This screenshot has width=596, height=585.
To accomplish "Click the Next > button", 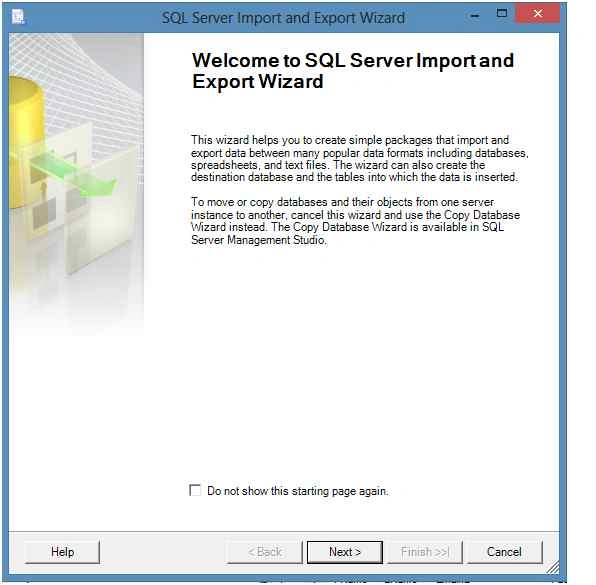I will [x=345, y=552].
